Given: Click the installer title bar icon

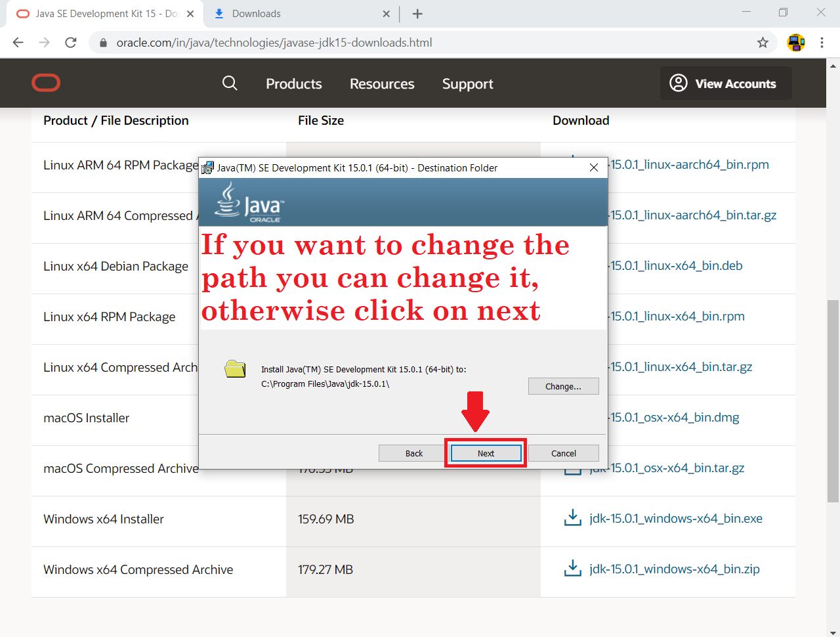Looking at the screenshot, I should [207, 167].
